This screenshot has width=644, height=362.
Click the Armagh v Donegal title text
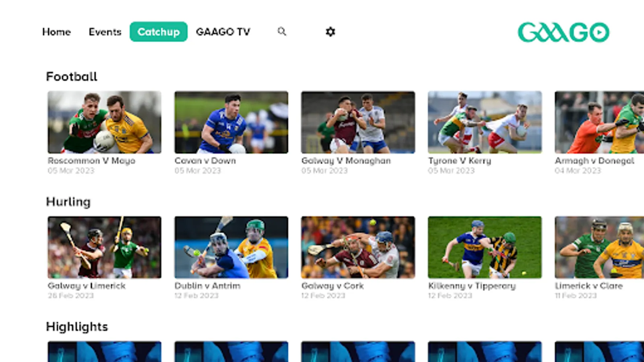tap(594, 161)
